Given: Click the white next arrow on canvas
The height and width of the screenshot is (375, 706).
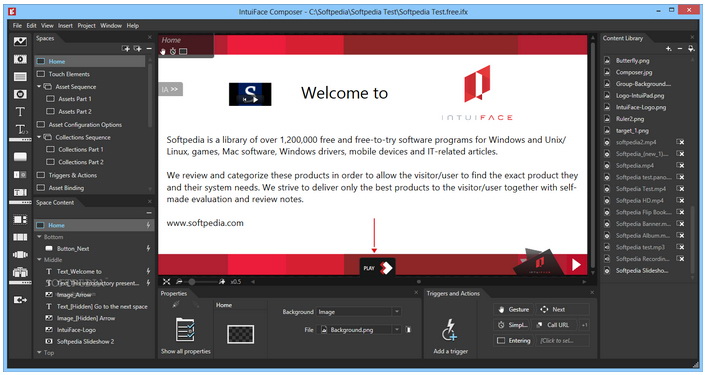Looking at the screenshot, I should click(x=576, y=265).
